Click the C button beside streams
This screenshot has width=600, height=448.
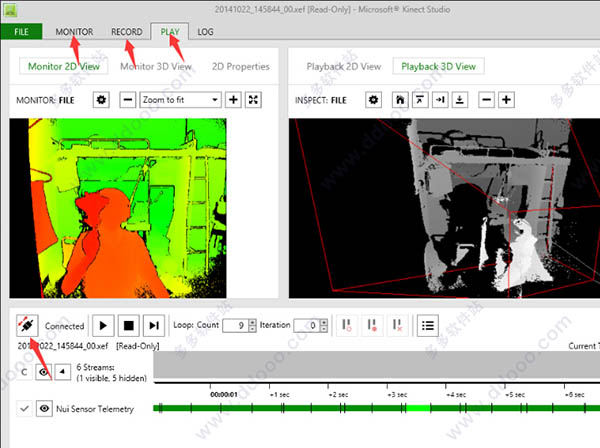tap(24, 372)
